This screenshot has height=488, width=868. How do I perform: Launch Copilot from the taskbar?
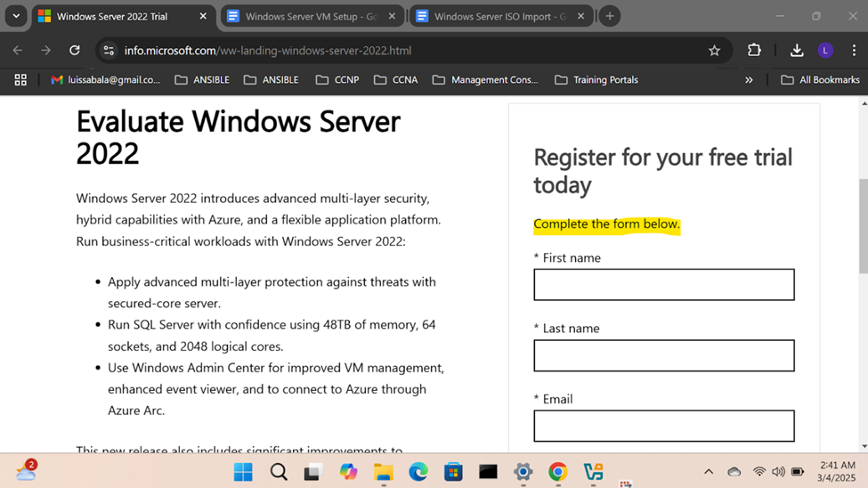click(348, 472)
